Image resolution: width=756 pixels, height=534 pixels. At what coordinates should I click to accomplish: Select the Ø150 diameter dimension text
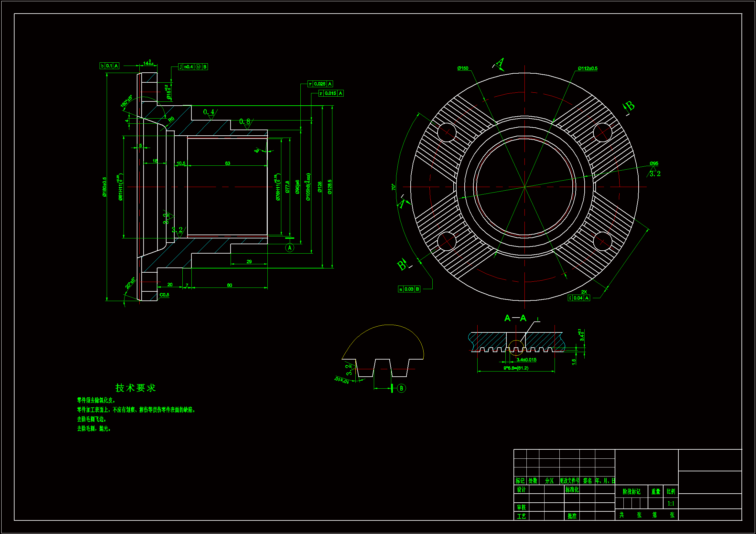pos(463,68)
